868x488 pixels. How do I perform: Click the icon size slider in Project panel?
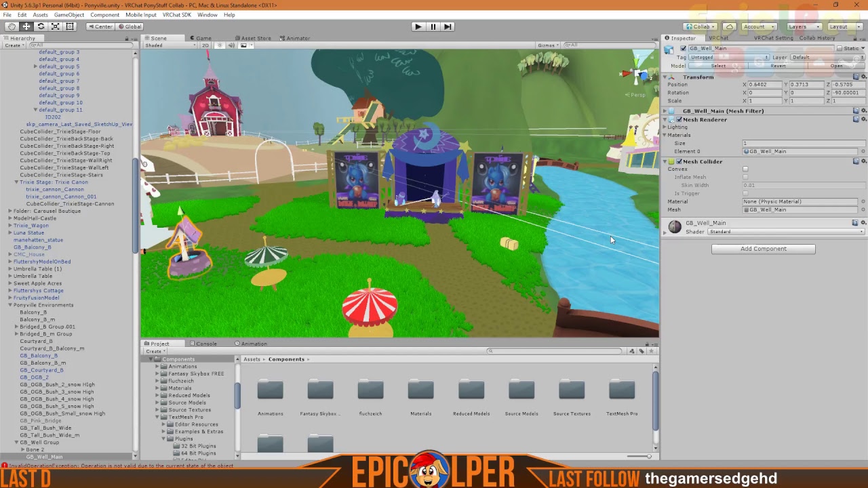[x=639, y=456]
